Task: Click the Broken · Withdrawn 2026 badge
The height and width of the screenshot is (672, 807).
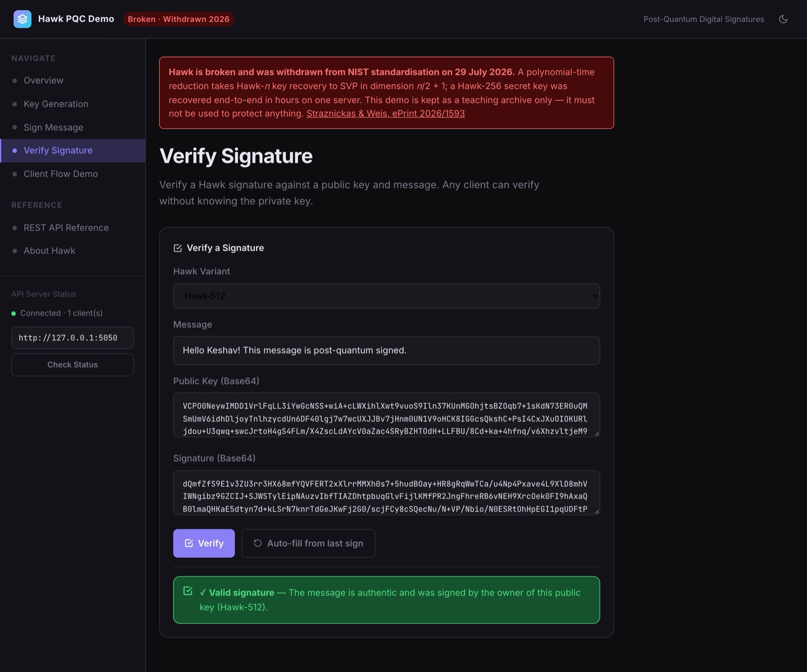Action: click(x=179, y=19)
